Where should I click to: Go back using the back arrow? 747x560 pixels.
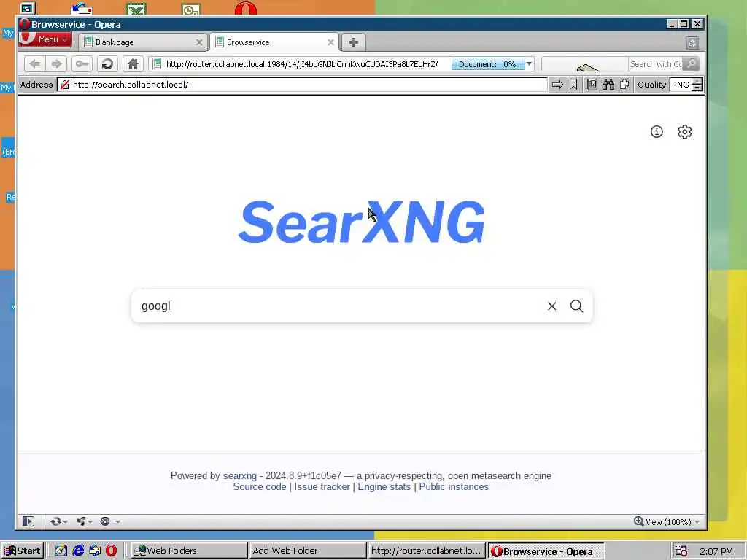click(x=34, y=64)
